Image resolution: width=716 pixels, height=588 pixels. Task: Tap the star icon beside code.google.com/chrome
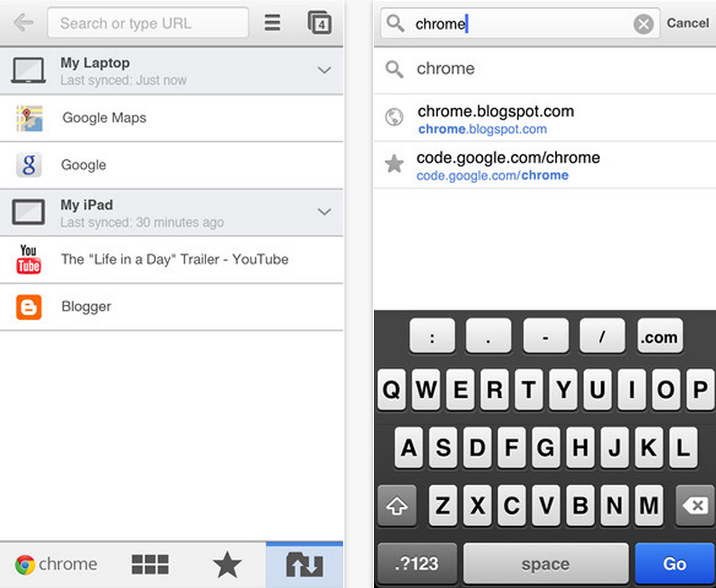click(394, 164)
